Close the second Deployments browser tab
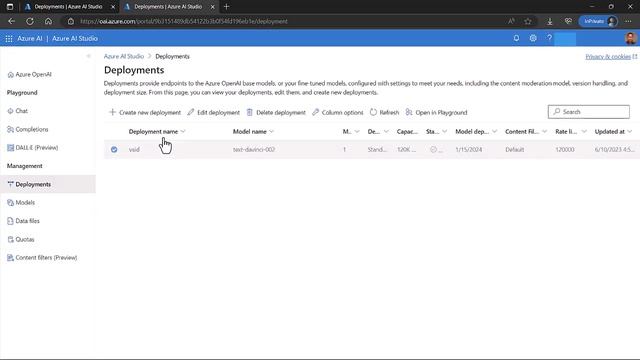 [x=212, y=7]
